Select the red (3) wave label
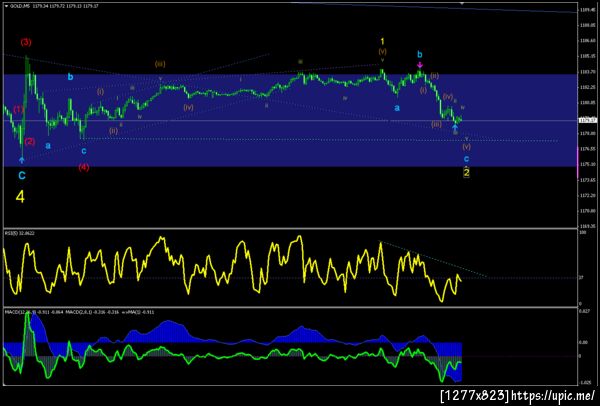600x406 pixels. (x=26, y=42)
